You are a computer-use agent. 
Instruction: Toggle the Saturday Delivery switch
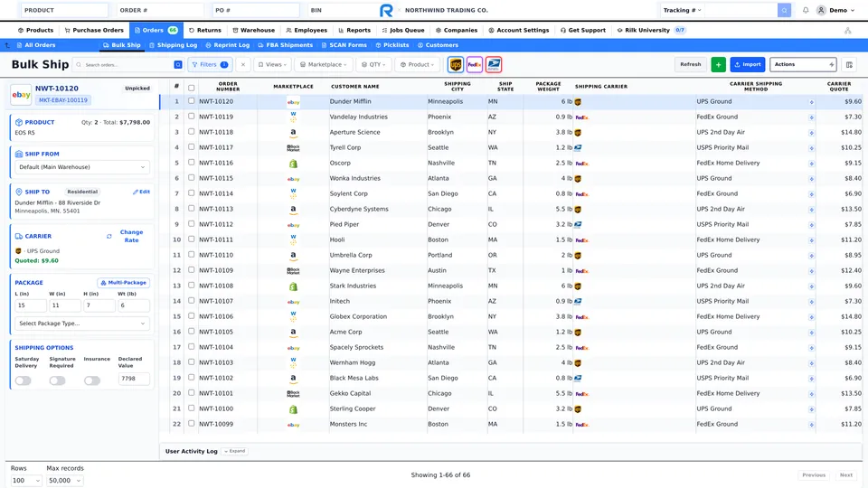coord(24,380)
